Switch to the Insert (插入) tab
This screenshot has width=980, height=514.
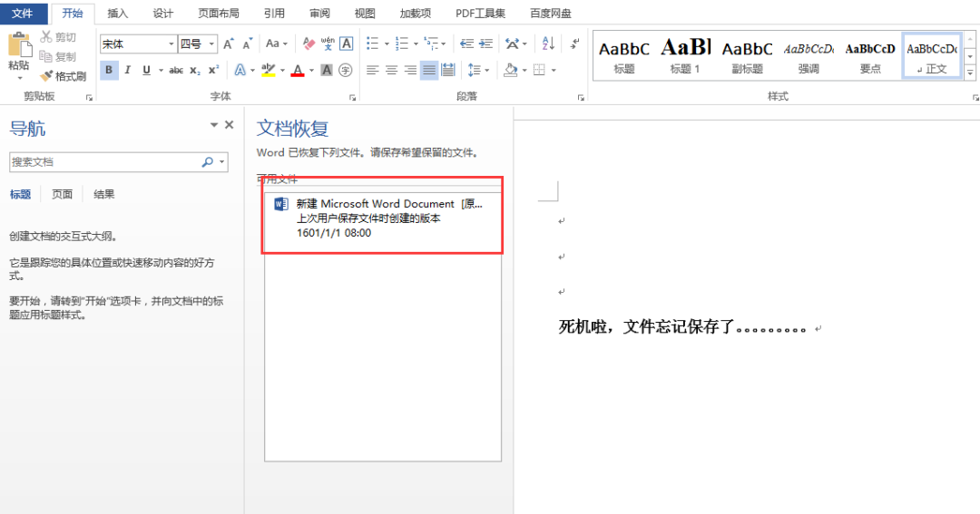tap(117, 13)
